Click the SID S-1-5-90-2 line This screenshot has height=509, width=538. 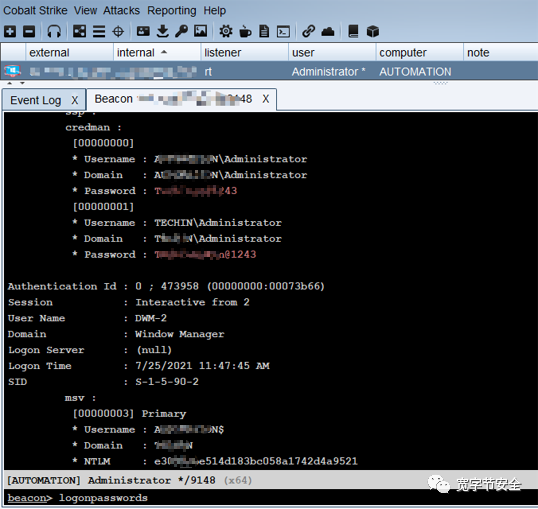pyautogui.click(x=103, y=382)
